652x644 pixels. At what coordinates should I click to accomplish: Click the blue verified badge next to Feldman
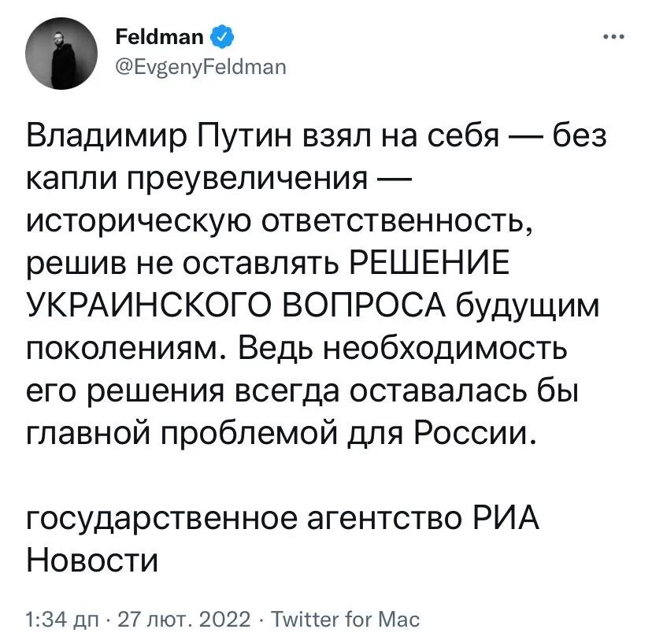coord(220,36)
